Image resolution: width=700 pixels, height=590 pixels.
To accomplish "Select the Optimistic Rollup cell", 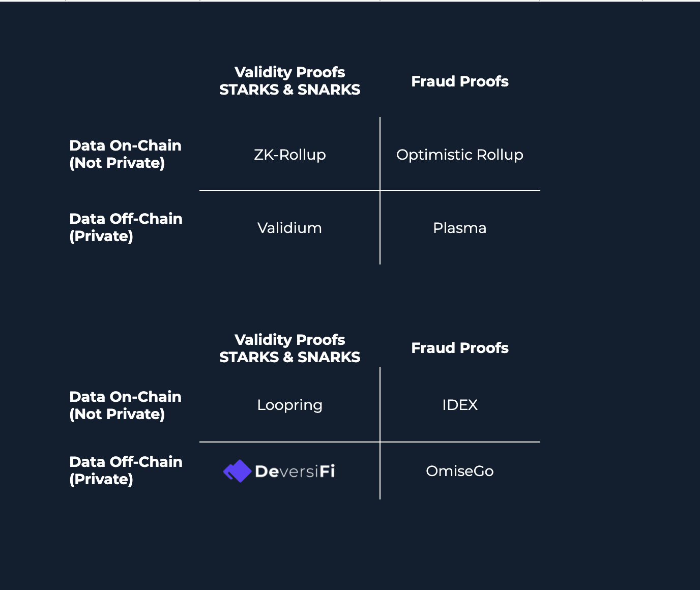I will (460, 155).
